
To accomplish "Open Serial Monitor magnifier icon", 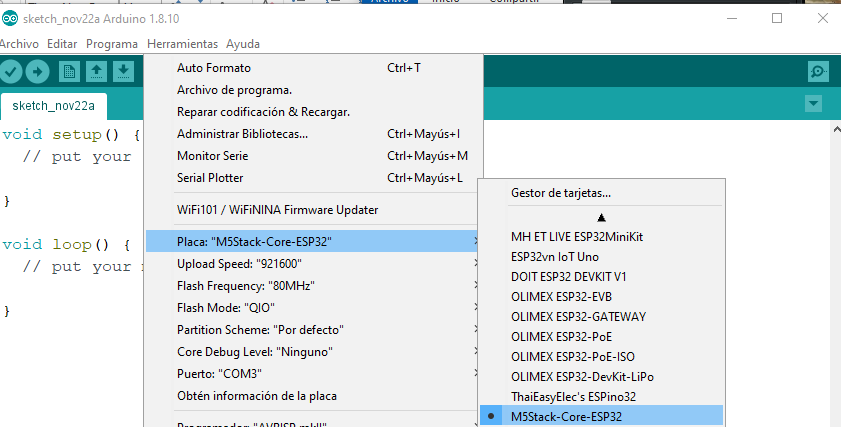I will tap(818, 71).
